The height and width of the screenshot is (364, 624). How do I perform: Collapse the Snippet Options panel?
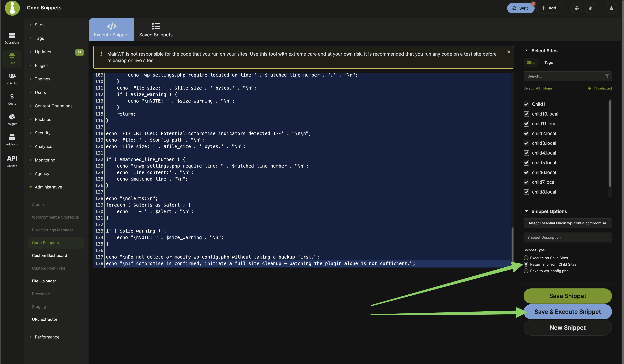(x=526, y=211)
